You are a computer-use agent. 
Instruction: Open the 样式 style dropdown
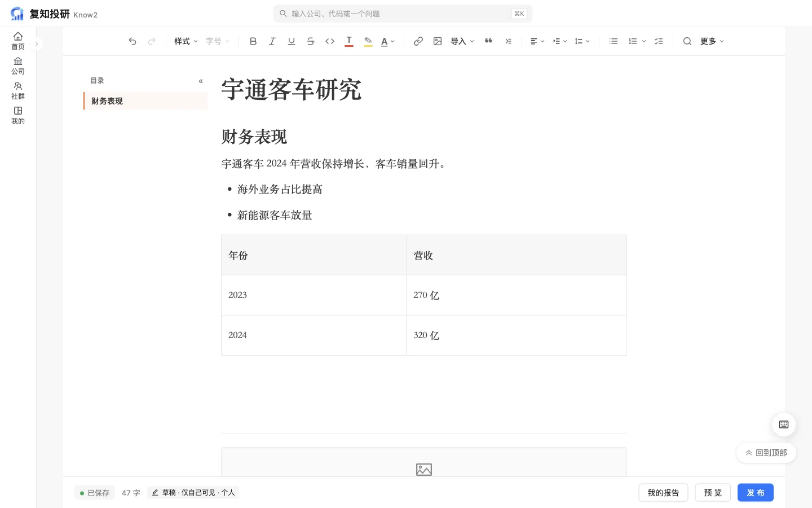[186, 41]
